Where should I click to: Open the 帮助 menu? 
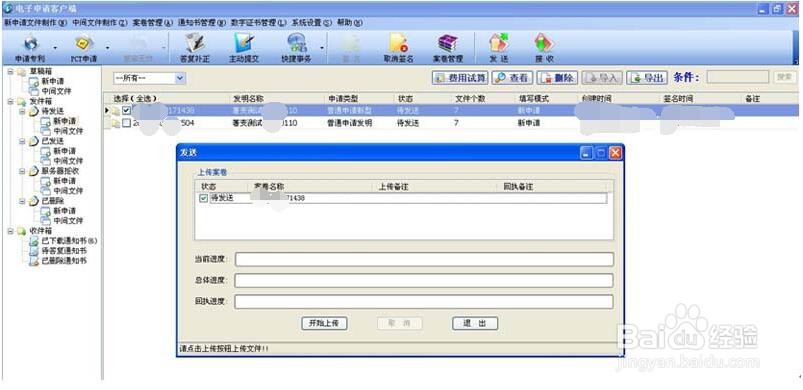pyautogui.click(x=350, y=23)
